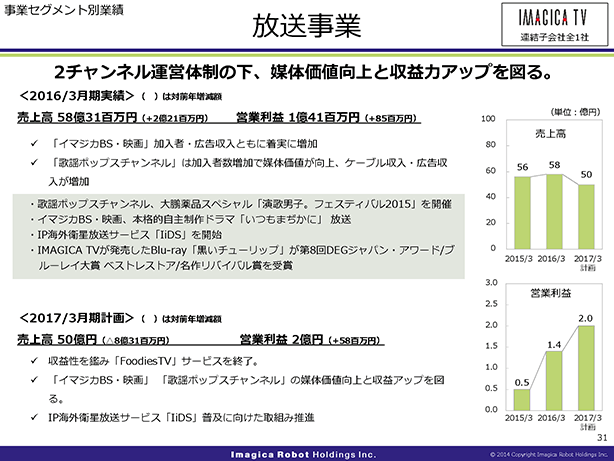Click the 営業利益 chart title

coord(551,293)
